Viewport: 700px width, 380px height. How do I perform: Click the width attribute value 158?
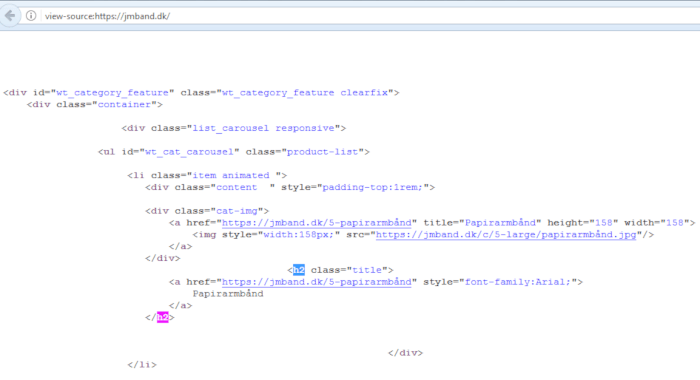click(x=675, y=222)
